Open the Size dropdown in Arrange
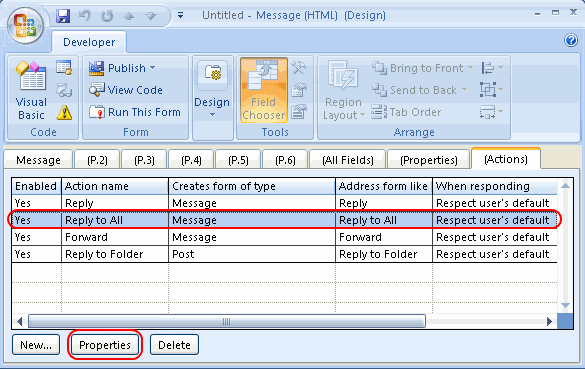Image resolution: width=585 pixels, height=369 pixels. (492, 112)
